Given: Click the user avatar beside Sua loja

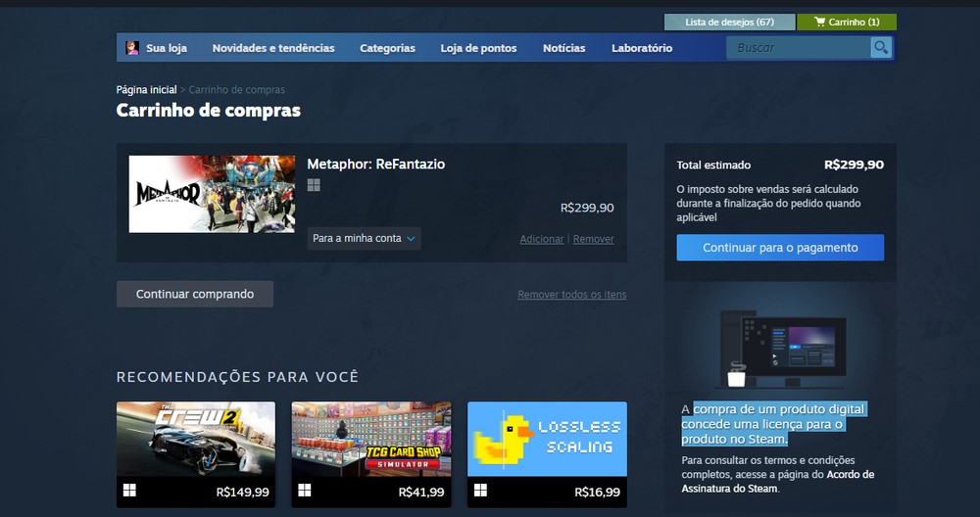Looking at the screenshot, I should (132, 47).
